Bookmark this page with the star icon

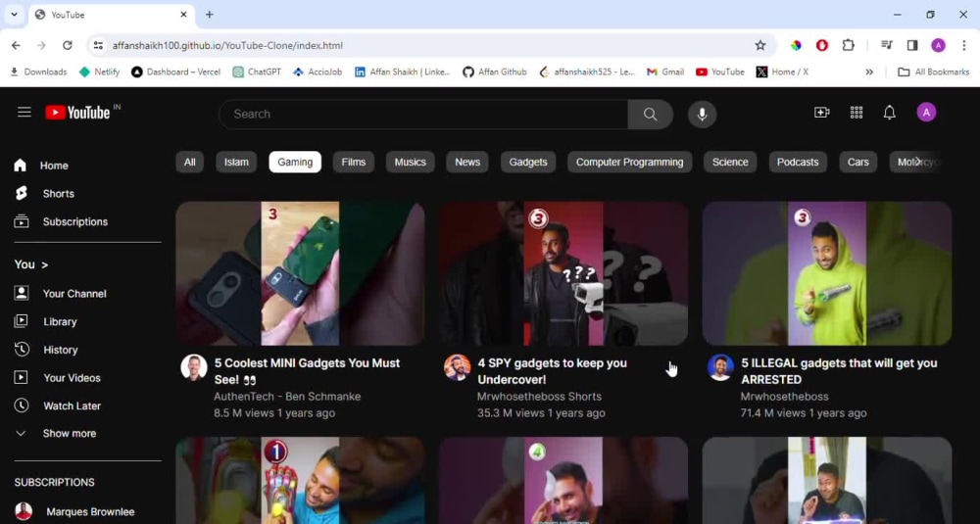760,45
